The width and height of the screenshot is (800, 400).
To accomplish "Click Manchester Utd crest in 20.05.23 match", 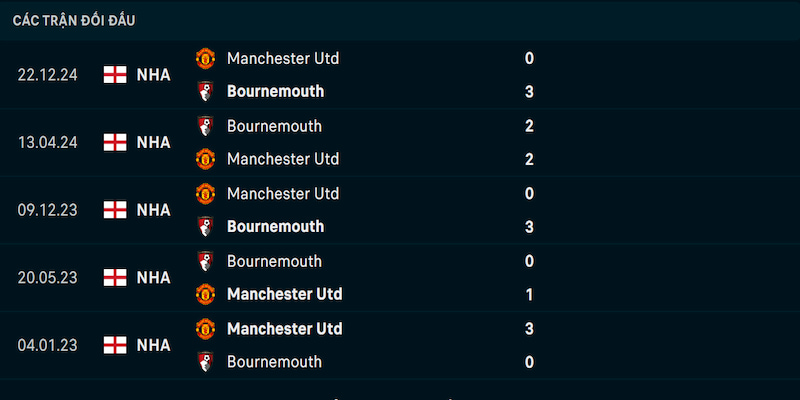I will [x=205, y=294].
